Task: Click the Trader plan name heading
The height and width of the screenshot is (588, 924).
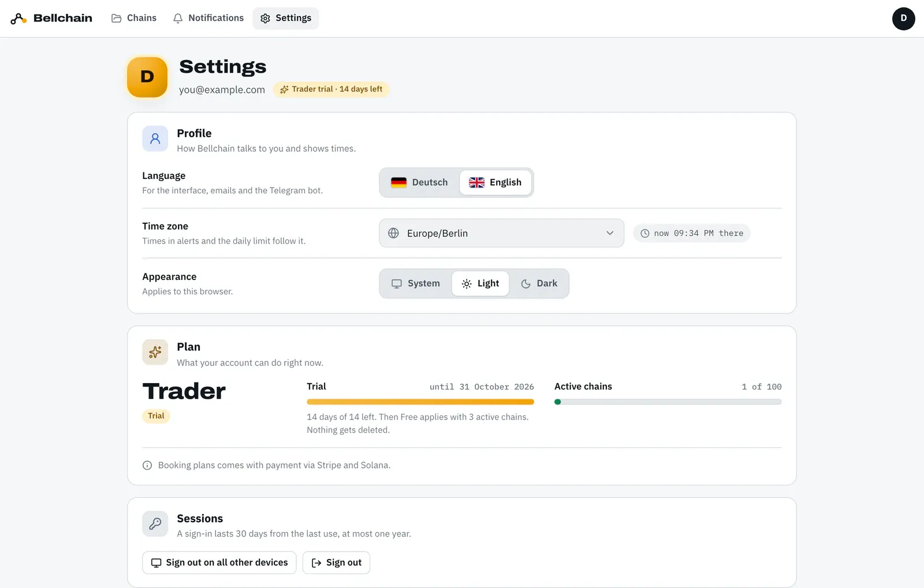Action: pos(184,391)
